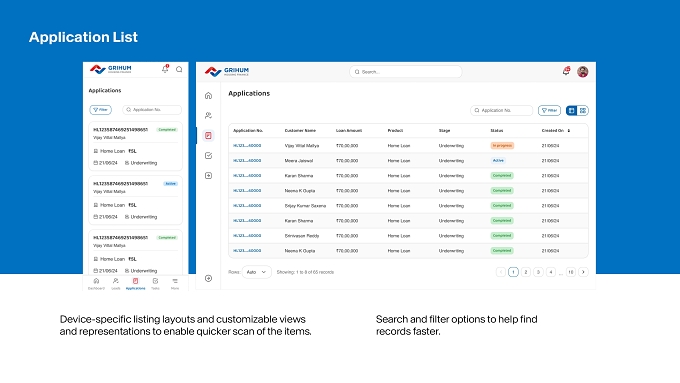Screen dimensions: 680x383
Task: Open notifications bell in the desktop header
Action: click(x=566, y=71)
